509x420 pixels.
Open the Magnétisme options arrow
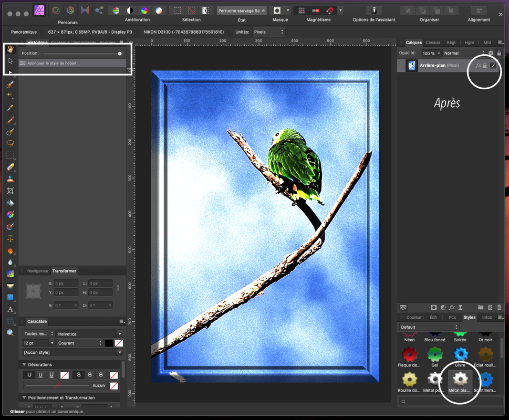pyautogui.click(x=340, y=10)
